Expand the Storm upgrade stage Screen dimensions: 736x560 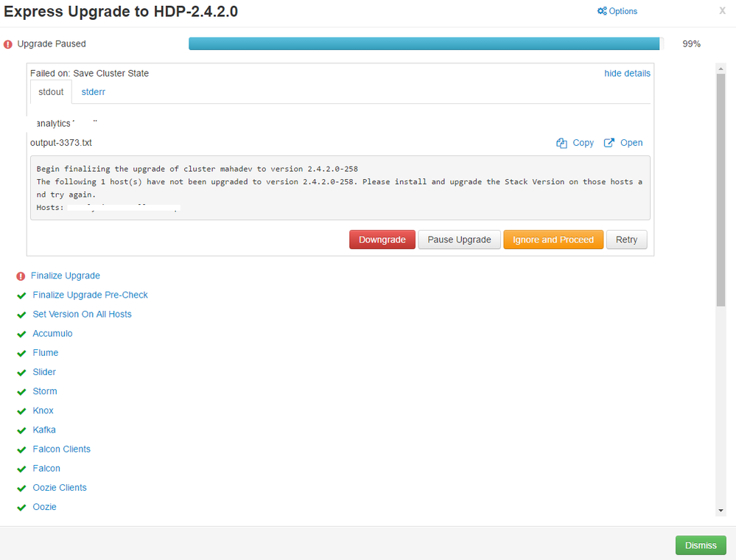click(x=44, y=391)
